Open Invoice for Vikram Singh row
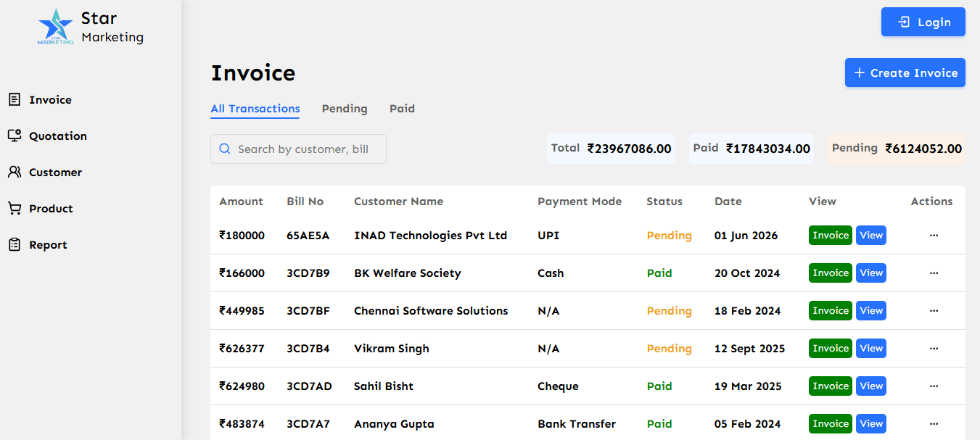 pyautogui.click(x=831, y=349)
